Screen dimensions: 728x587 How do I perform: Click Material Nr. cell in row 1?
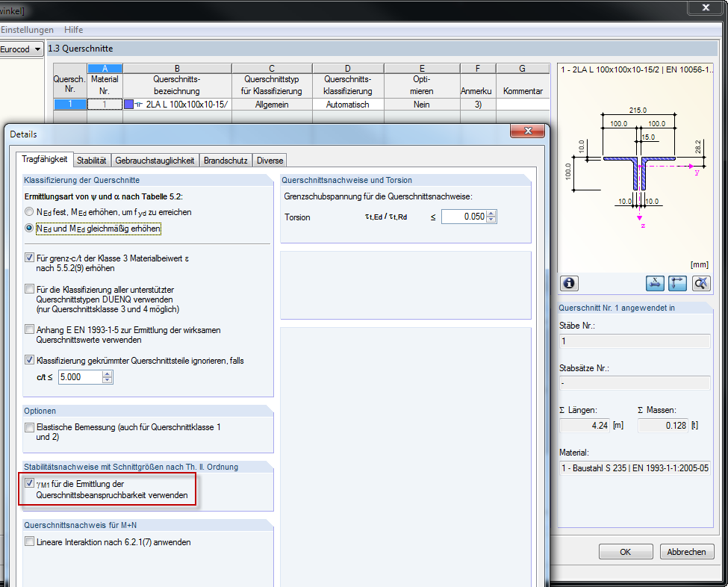pyautogui.click(x=105, y=105)
